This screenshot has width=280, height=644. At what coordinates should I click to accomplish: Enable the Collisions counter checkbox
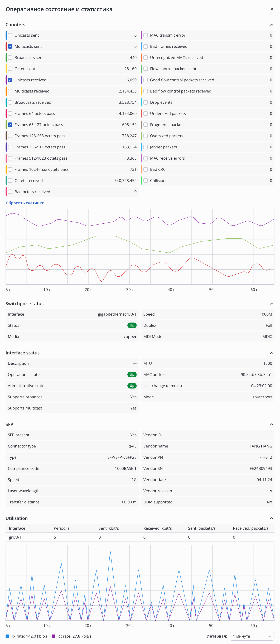coord(146,180)
